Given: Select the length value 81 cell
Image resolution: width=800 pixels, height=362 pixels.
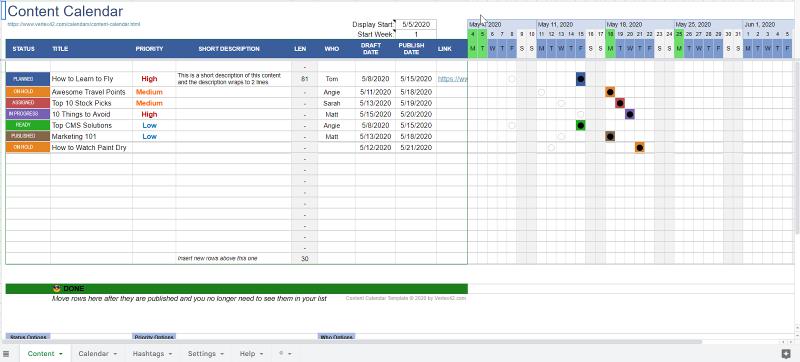Looking at the screenshot, I should coord(305,79).
